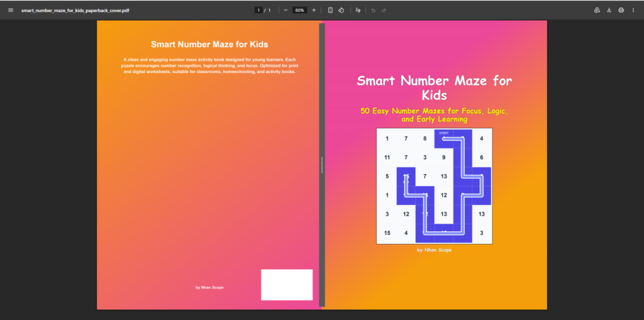Click the page number input field
This screenshot has width=644, height=320.
pyautogui.click(x=258, y=10)
